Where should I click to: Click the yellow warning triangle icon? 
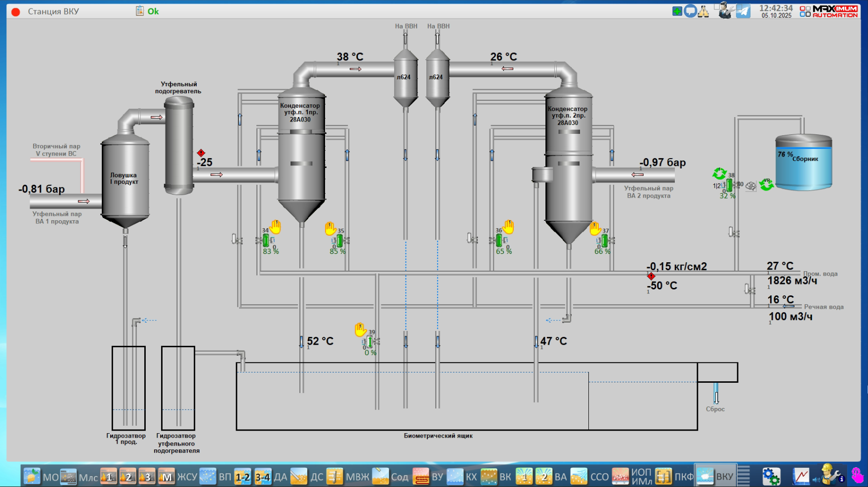pos(703,11)
